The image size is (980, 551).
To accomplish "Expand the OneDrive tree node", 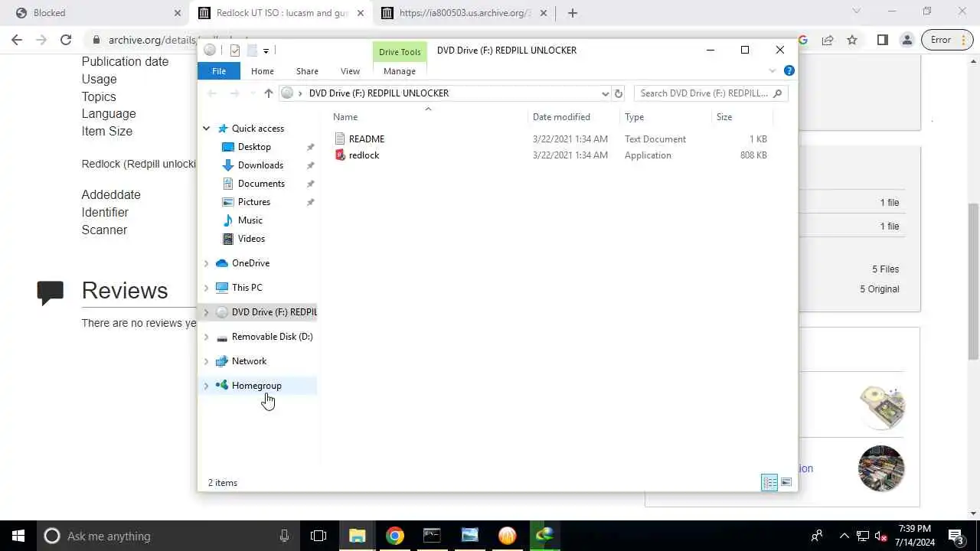I will pos(206,263).
